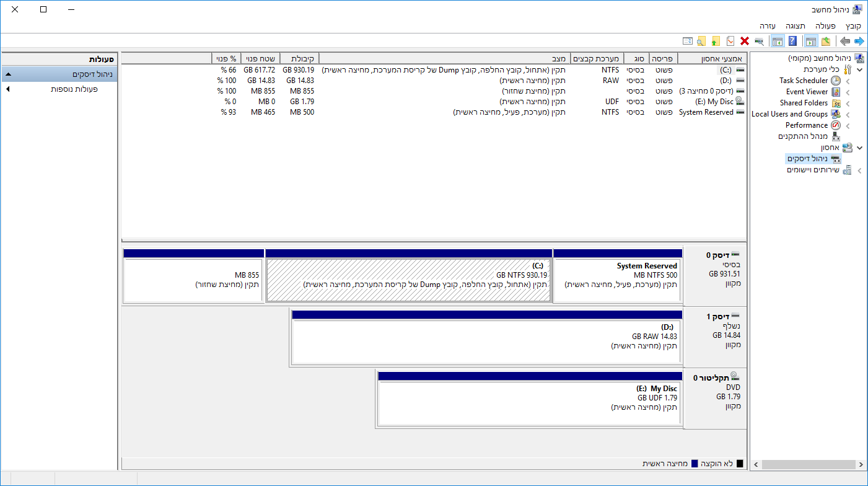The height and width of the screenshot is (486, 868).
Task: Expand the Shared Folders tree node
Action: [848, 103]
